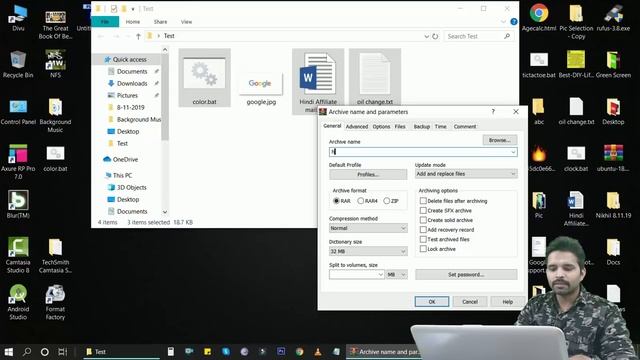Switch to Advanced tab in archive dialog
The image size is (640, 360).
click(357, 127)
